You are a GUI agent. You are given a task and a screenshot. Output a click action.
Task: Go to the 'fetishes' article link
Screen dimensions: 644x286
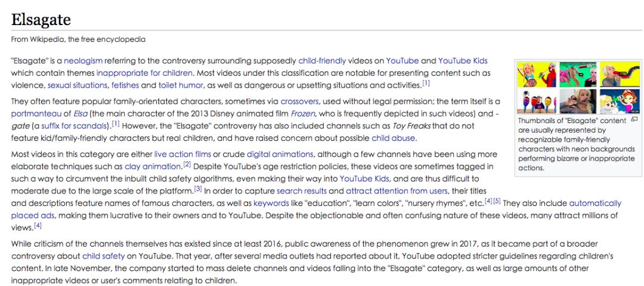tap(125, 85)
